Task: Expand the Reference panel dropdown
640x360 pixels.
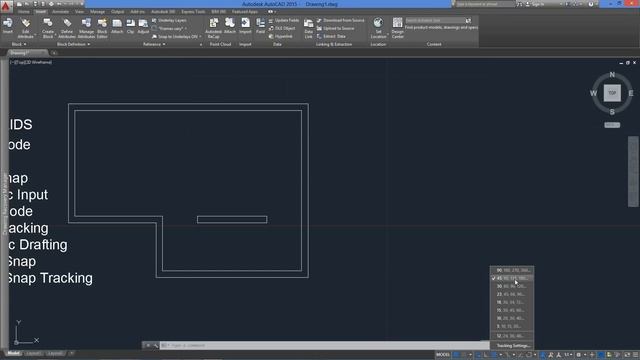Action: [x=154, y=44]
